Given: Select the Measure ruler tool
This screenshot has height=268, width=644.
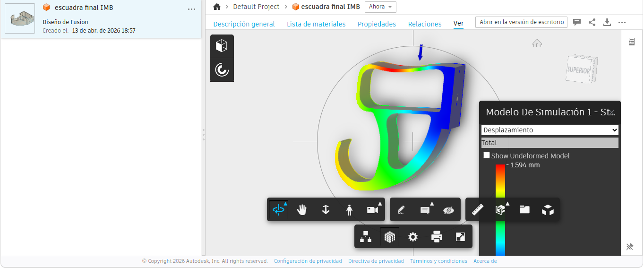Looking at the screenshot, I should tap(477, 210).
